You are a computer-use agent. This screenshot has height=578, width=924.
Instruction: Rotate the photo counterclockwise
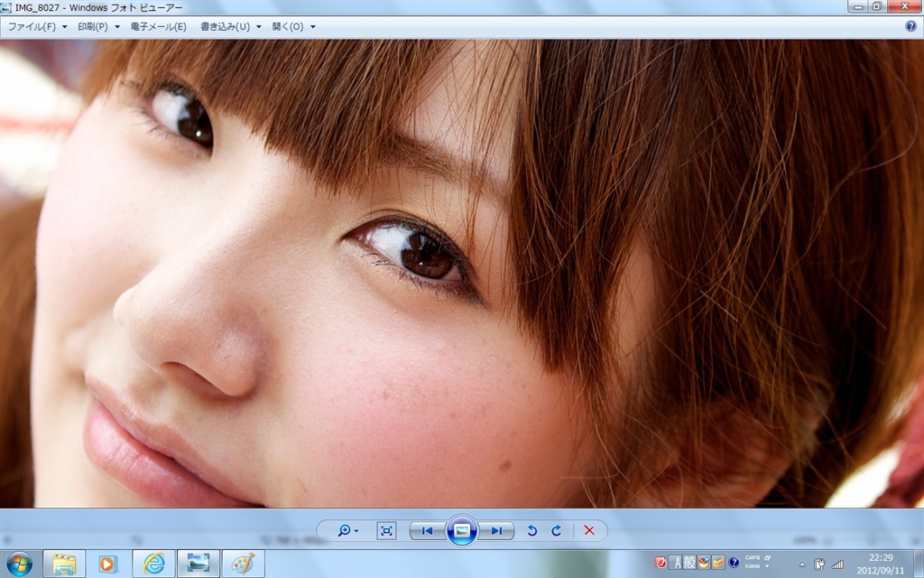[532, 531]
